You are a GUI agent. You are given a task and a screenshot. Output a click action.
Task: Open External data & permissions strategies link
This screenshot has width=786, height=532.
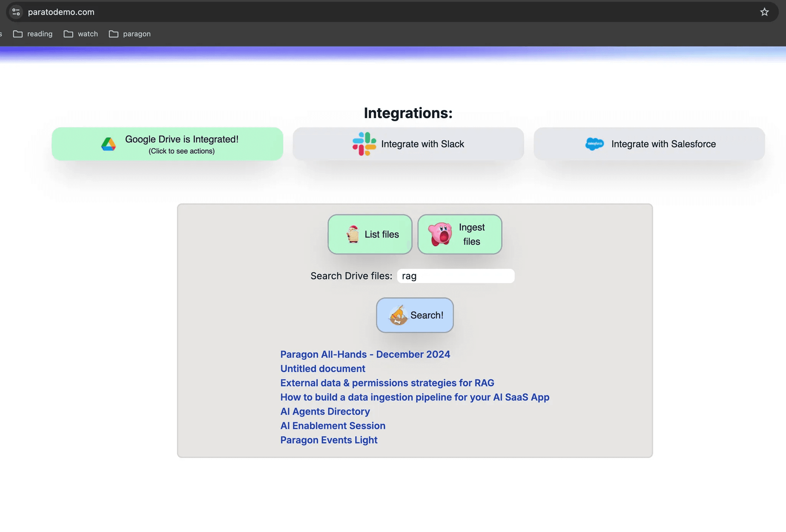(x=387, y=383)
